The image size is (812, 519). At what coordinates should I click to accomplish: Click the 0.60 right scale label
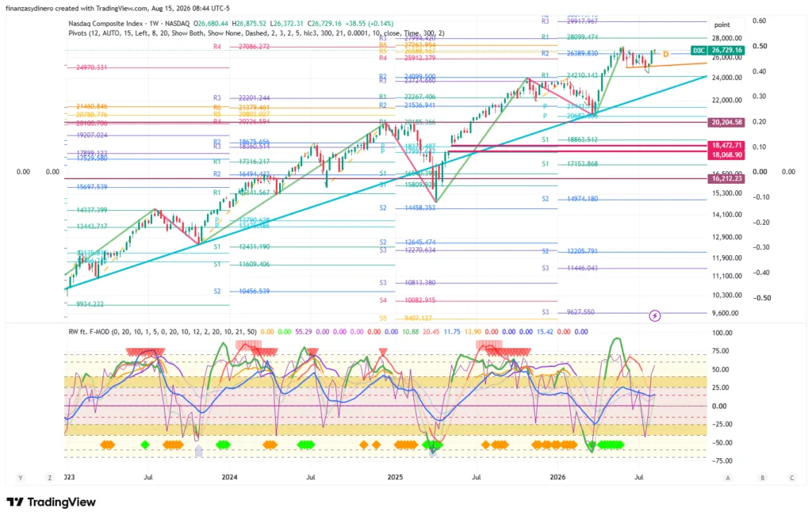[759, 21]
